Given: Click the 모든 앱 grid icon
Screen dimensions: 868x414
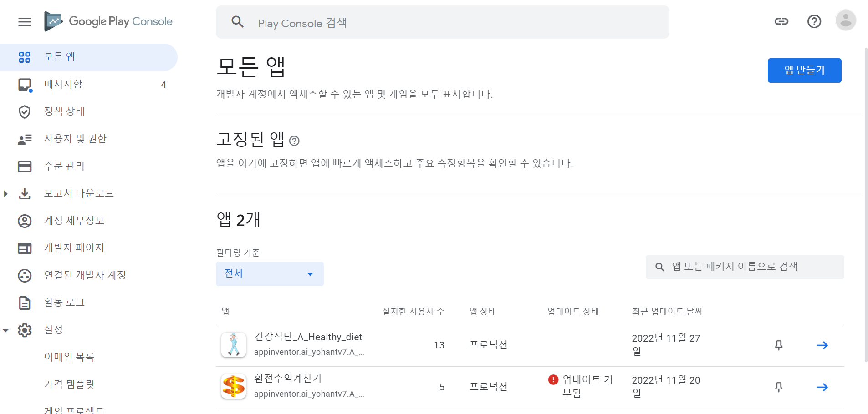Looking at the screenshot, I should pyautogui.click(x=25, y=57).
